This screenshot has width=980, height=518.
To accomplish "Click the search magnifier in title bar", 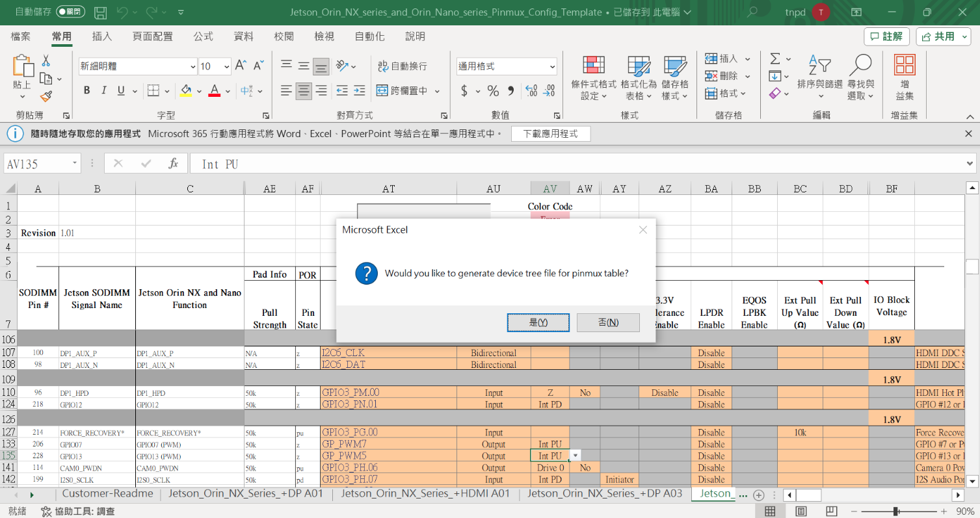I will point(753,12).
